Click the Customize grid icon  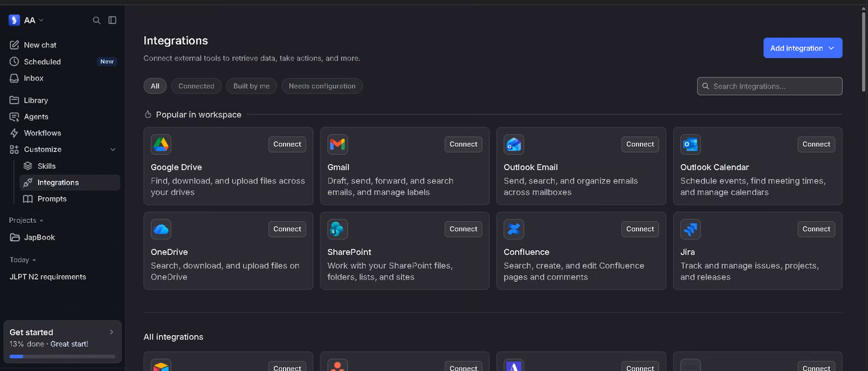click(x=14, y=149)
